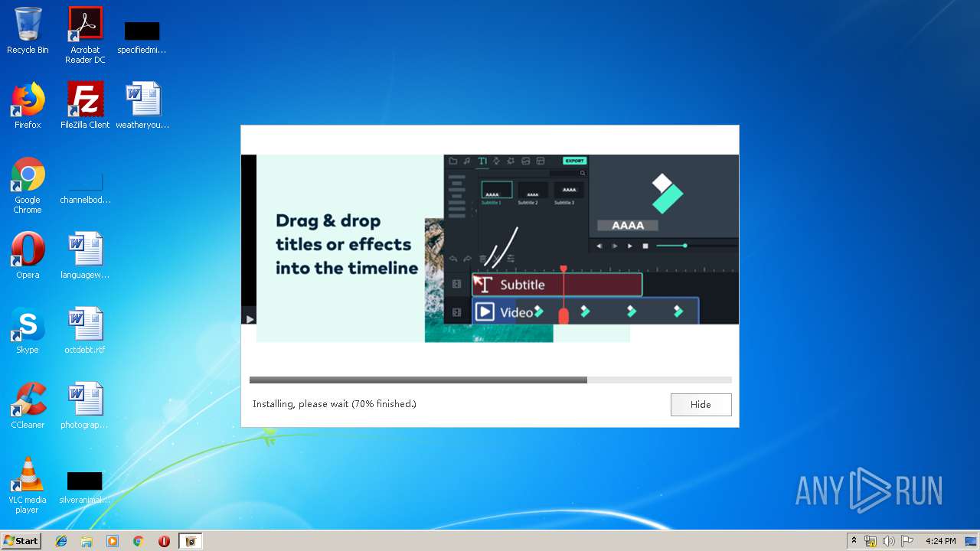Screen dimensions: 980x551
Task: Show hidden tray icons arrow
Action: pos(854,541)
